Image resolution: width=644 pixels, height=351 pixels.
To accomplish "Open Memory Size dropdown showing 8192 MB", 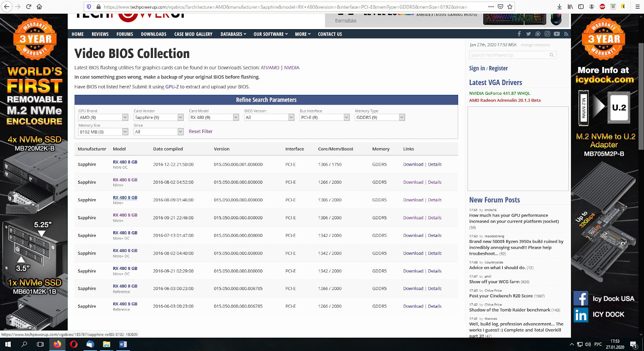I will tap(103, 132).
